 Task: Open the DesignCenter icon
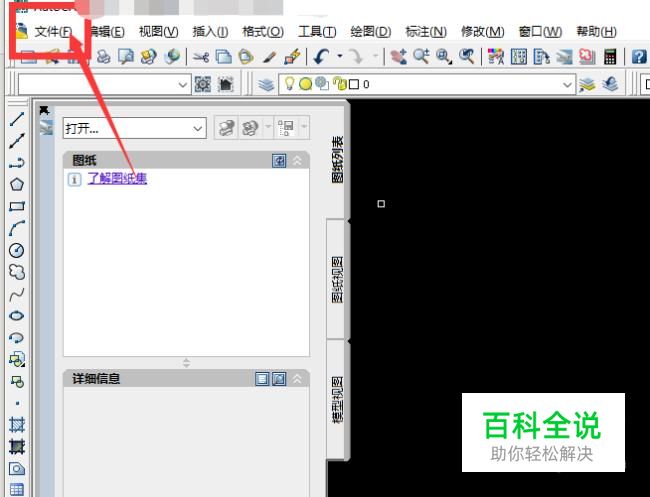[x=519, y=57]
